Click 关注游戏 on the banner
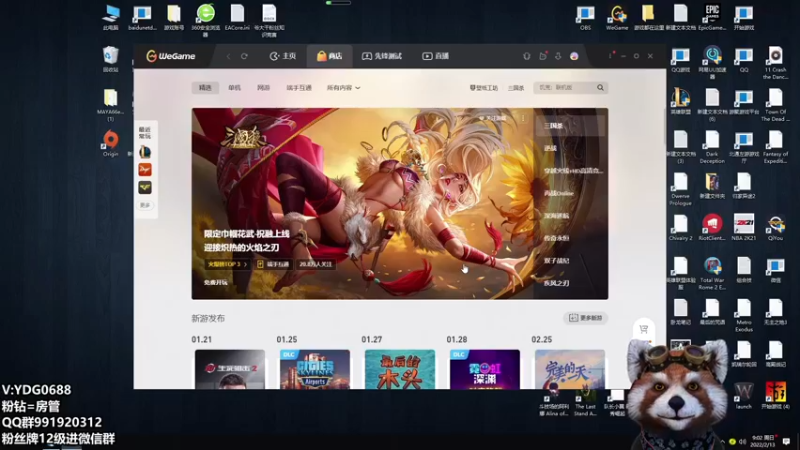This screenshot has height=450, width=800. (492, 118)
